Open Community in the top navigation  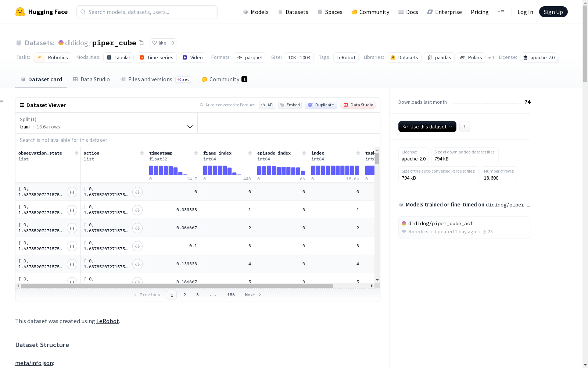(370, 12)
